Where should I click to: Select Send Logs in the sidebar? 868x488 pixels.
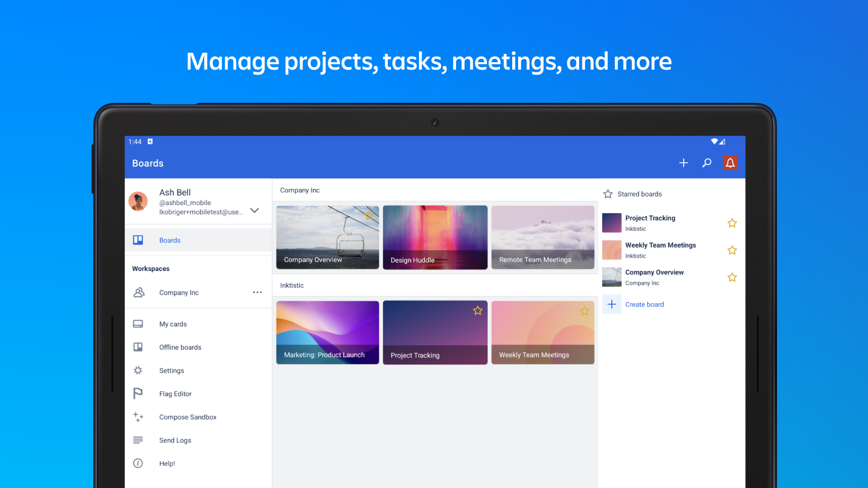175,440
